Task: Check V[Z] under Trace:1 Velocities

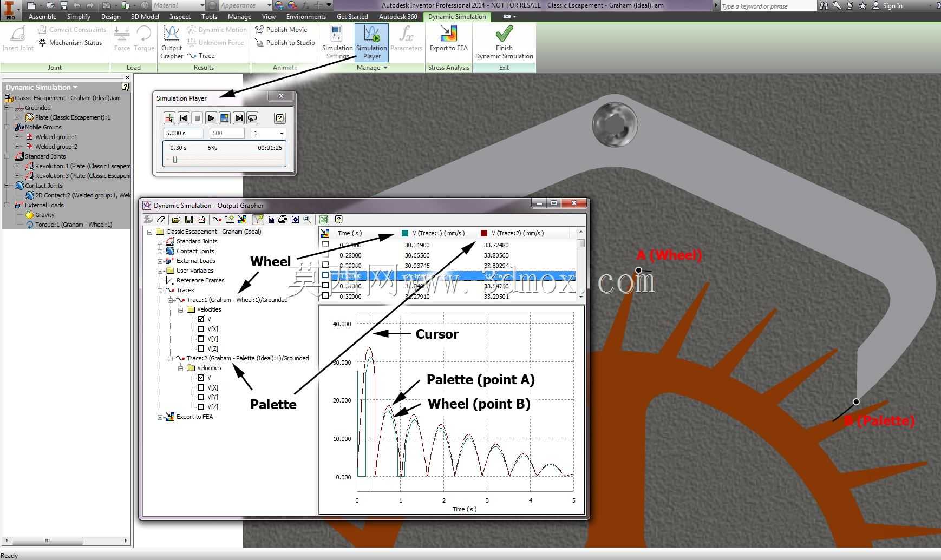Action: [x=201, y=348]
